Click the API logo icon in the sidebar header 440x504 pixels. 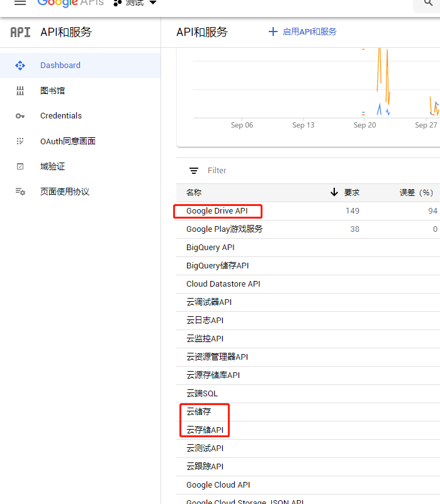20,32
